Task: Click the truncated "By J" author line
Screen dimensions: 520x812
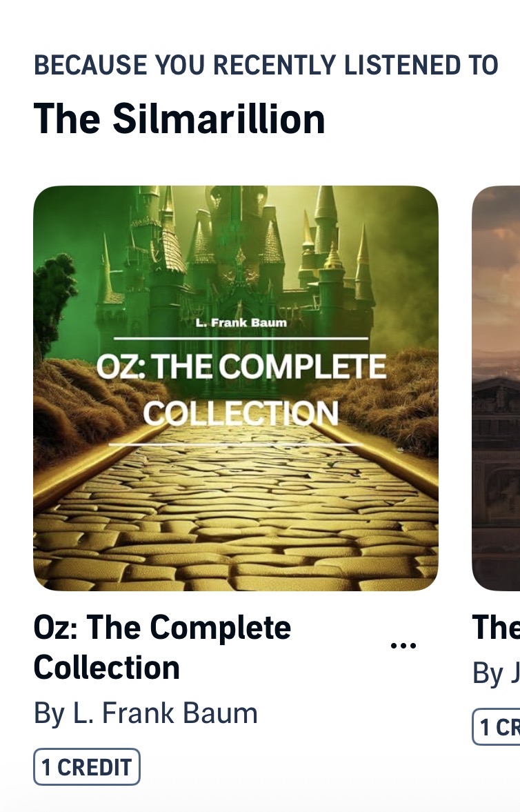Action: 496,673
